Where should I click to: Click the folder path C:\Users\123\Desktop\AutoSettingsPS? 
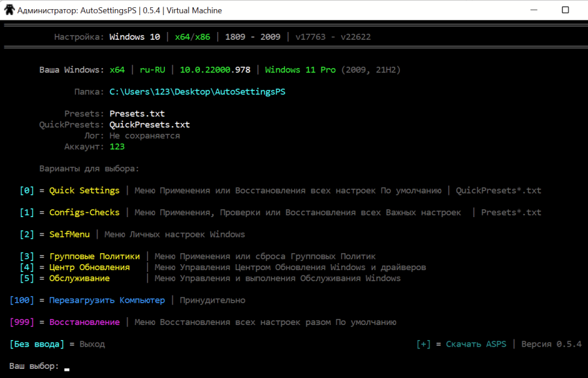tap(197, 92)
